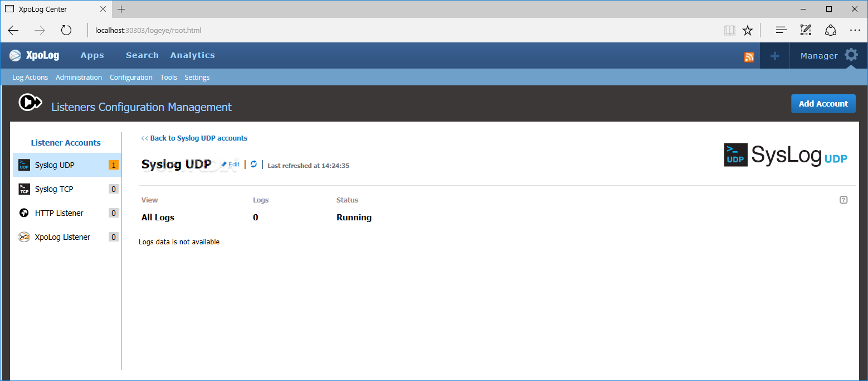Click the XpoLog Listener icon

tap(24, 237)
